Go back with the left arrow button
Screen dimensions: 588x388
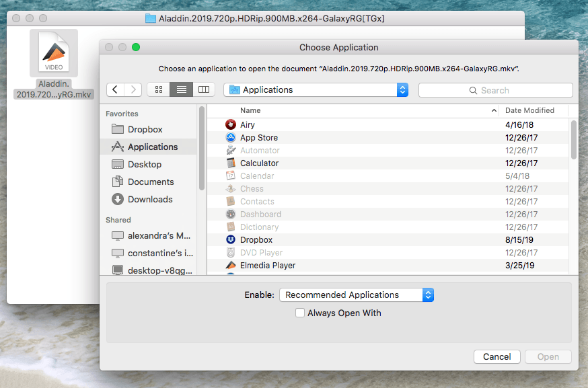click(x=116, y=89)
